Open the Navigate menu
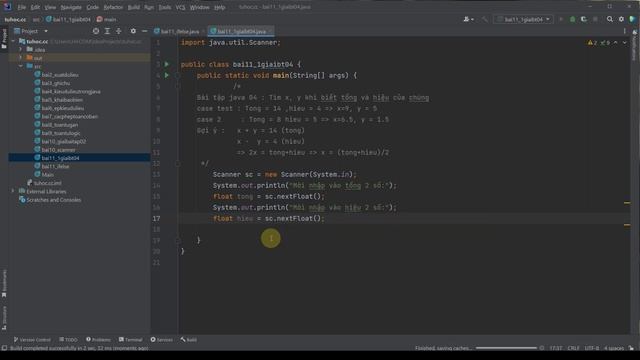 click(x=71, y=7)
